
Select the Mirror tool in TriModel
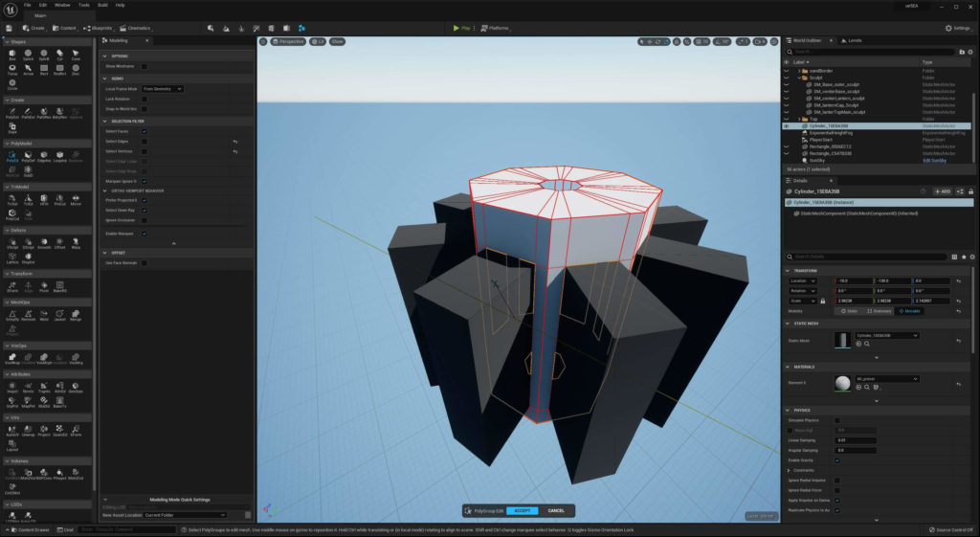76,199
